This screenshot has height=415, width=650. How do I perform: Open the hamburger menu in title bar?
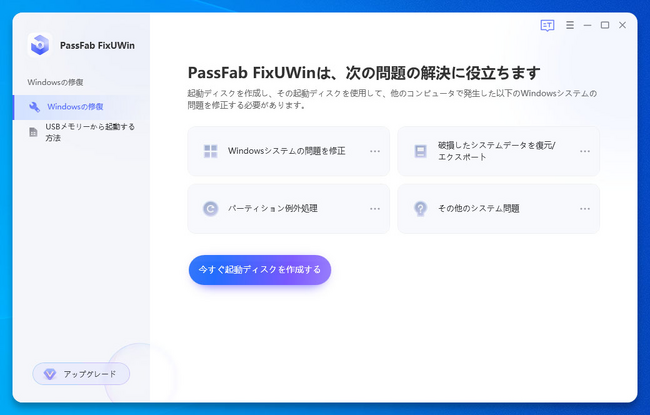pyautogui.click(x=570, y=25)
